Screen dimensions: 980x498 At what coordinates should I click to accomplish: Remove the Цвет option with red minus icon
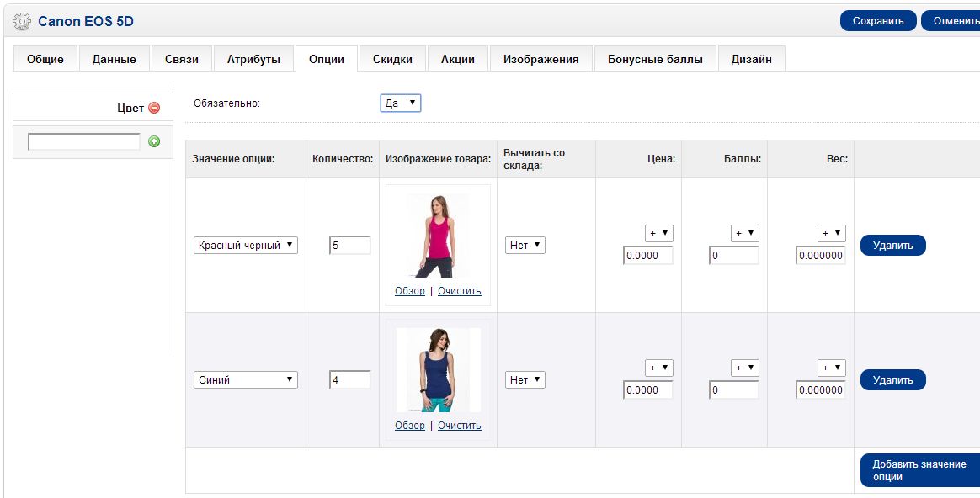click(x=154, y=108)
